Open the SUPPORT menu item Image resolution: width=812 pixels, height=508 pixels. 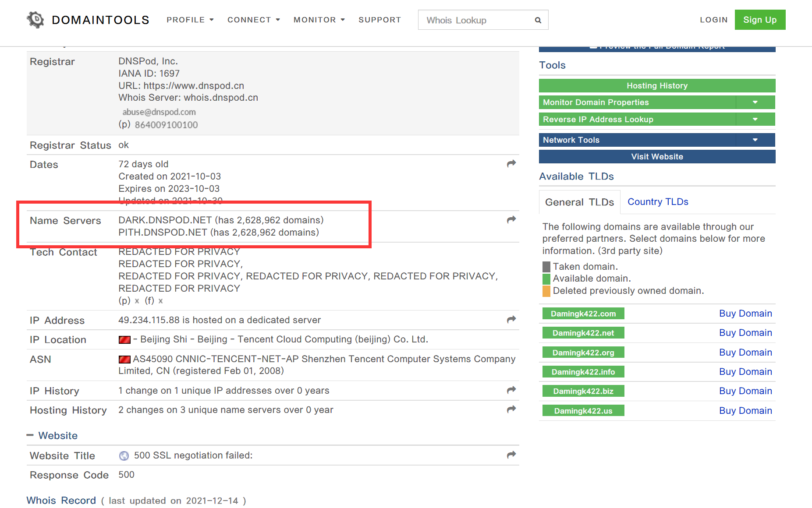(379, 20)
